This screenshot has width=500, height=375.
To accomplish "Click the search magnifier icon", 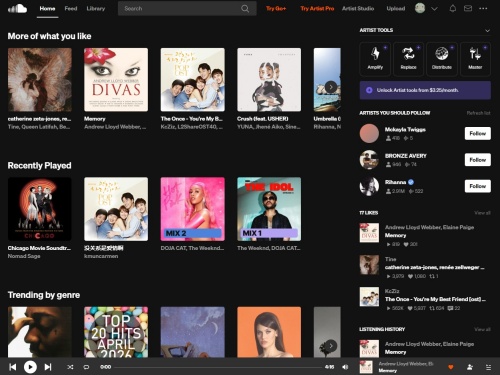I will (x=245, y=9).
